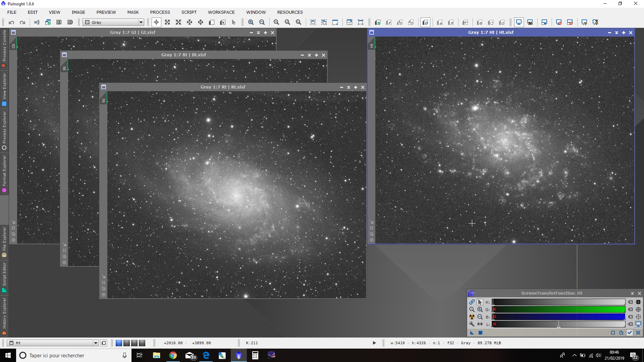Screen dimensions: 644x362
Task: Toggle Enable STF monitor icon in STF panel
Action: point(638,324)
